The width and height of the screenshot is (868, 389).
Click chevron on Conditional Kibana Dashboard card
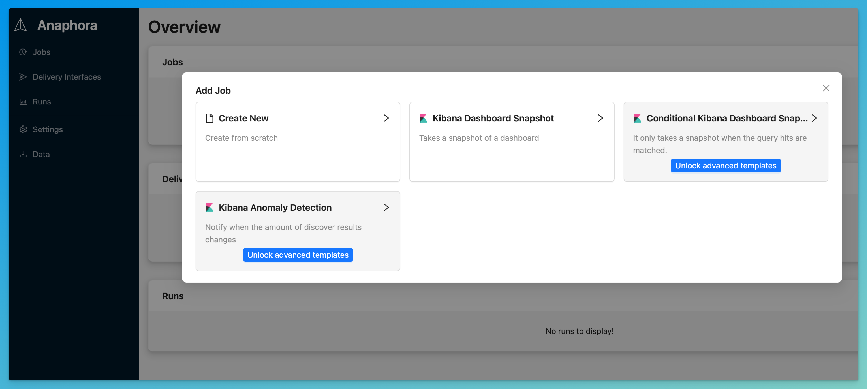(814, 118)
